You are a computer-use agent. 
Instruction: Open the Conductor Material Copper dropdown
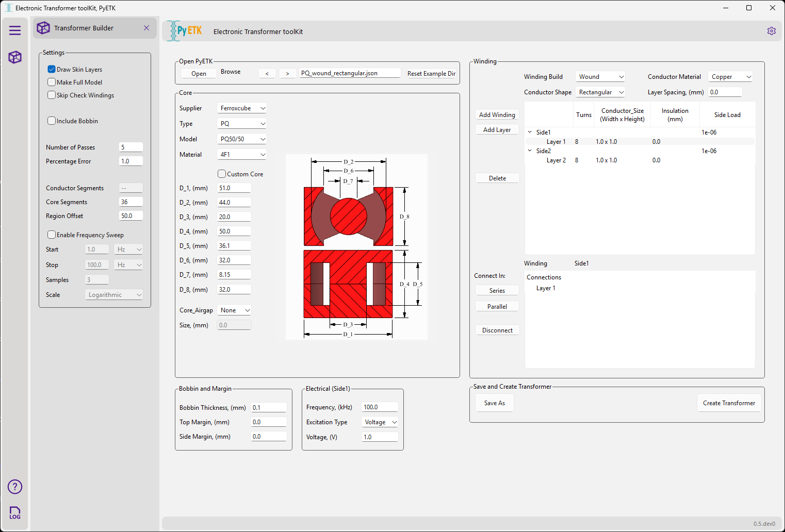730,77
